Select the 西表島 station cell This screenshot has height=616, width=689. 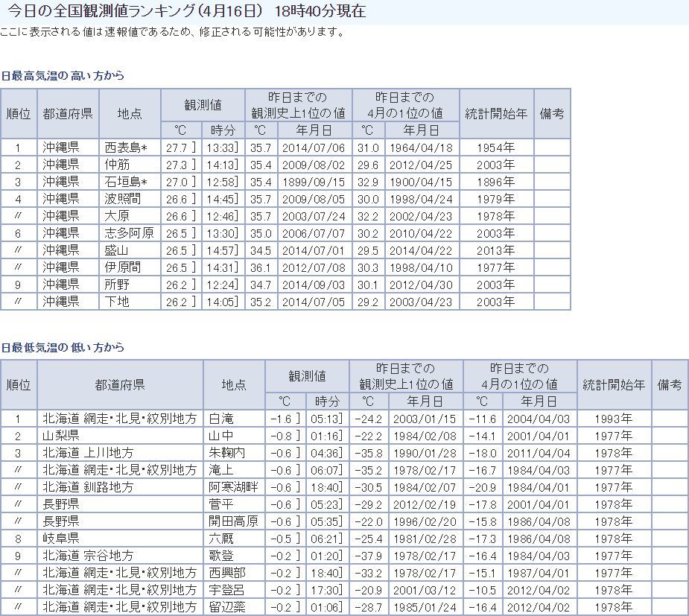tap(126, 147)
